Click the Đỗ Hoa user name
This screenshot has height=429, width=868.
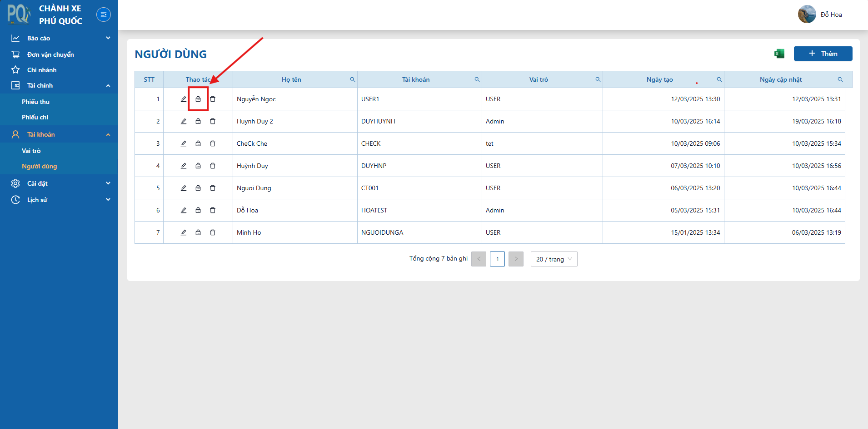pyautogui.click(x=831, y=15)
